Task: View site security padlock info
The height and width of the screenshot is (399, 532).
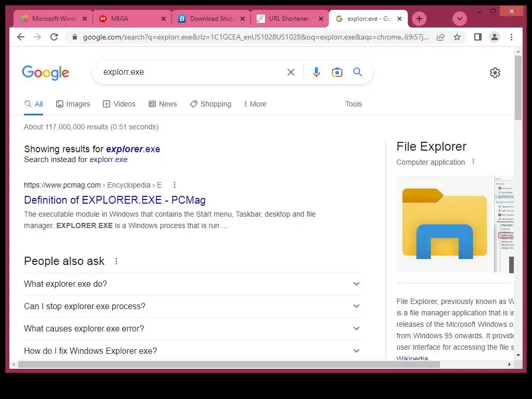Action: click(x=75, y=37)
